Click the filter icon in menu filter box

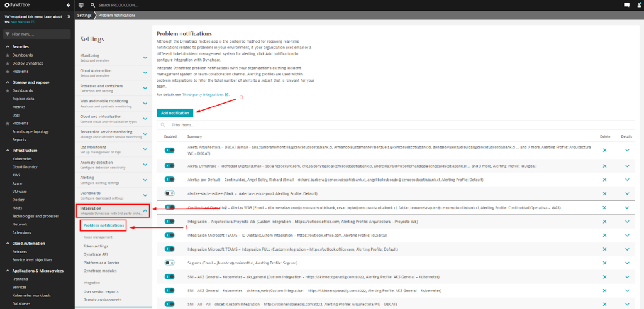click(8, 34)
